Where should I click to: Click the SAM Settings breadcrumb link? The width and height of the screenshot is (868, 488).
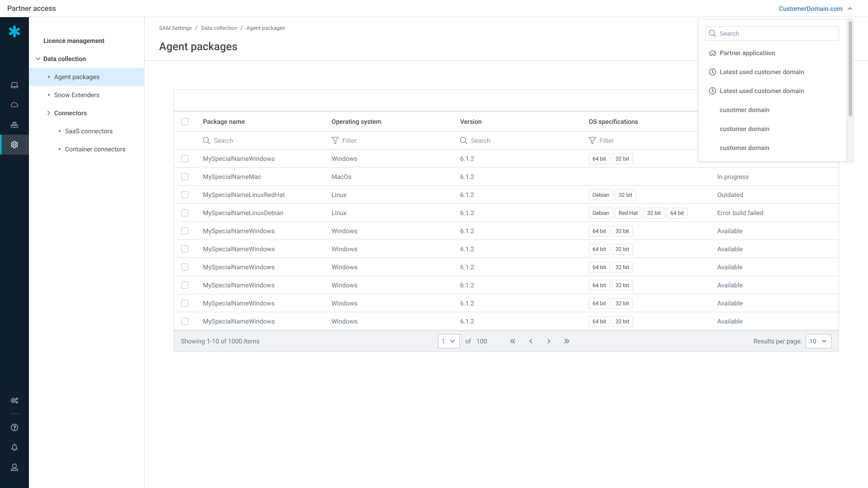(x=175, y=28)
